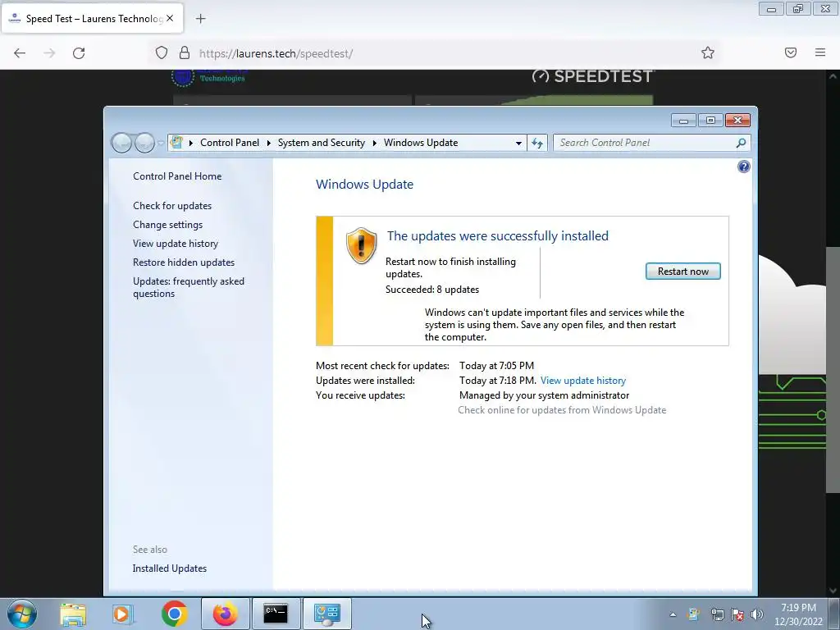Close the Speed Test tab

[170, 18]
